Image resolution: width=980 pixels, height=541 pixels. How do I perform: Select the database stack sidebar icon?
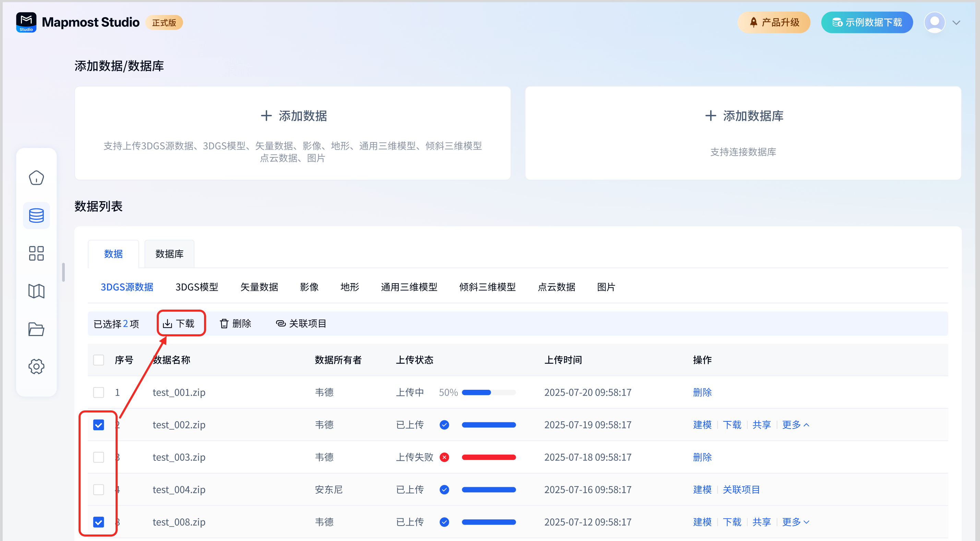[x=36, y=215]
